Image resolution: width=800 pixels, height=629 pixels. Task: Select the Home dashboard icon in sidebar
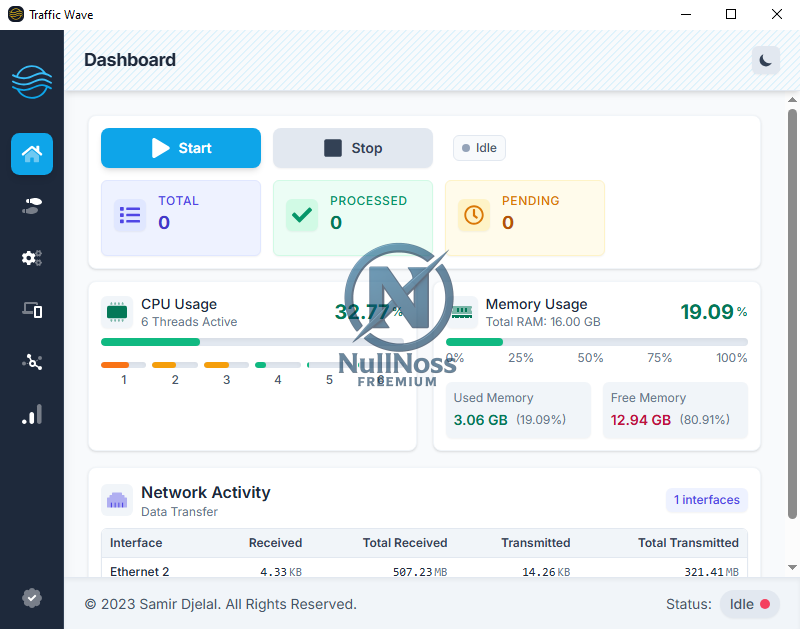click(31, 153)
